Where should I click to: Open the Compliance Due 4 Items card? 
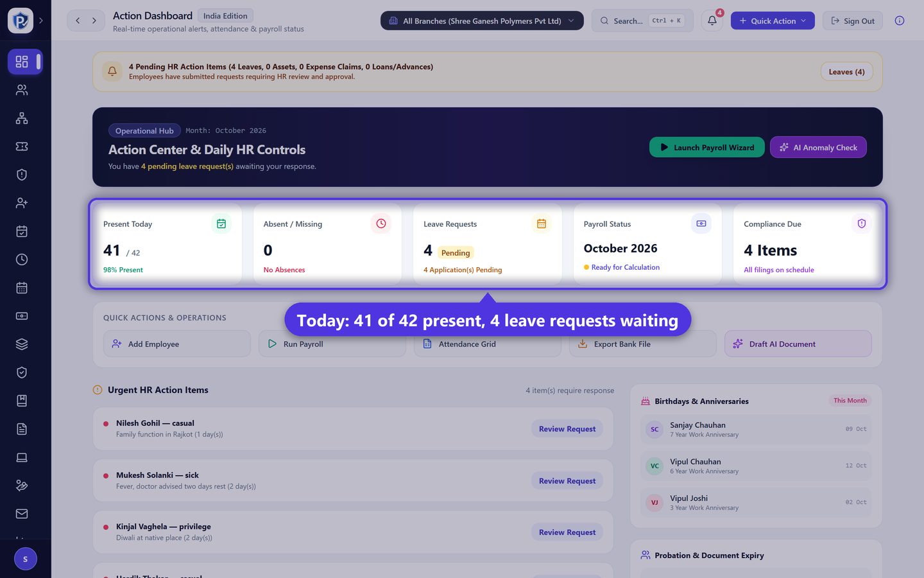pos(808,244)
